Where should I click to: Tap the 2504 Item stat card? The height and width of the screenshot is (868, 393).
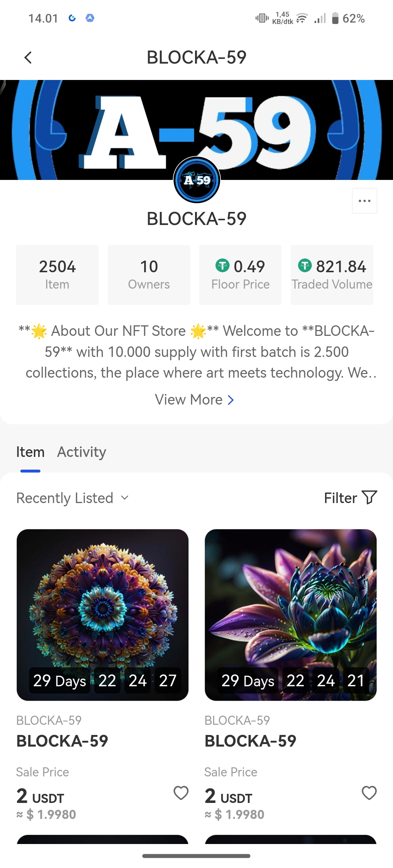[57, 274]
